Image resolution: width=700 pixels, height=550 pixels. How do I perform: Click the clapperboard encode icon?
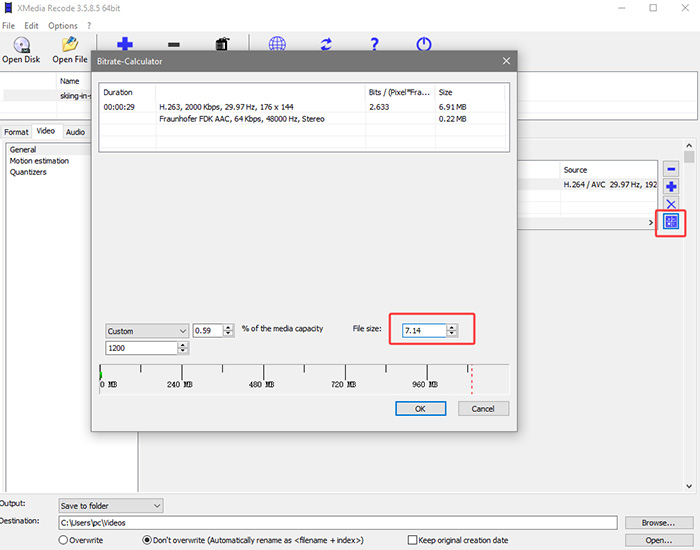(222, 44)
